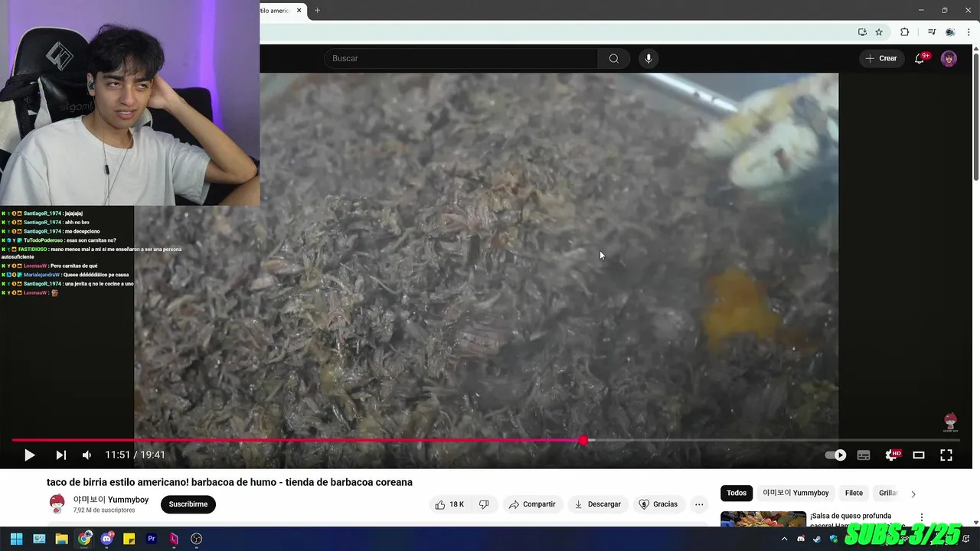Click the page scrollbar down arrow
This screenshot has height=551, width=980.
pyautogui.click(x=975, y=523)
